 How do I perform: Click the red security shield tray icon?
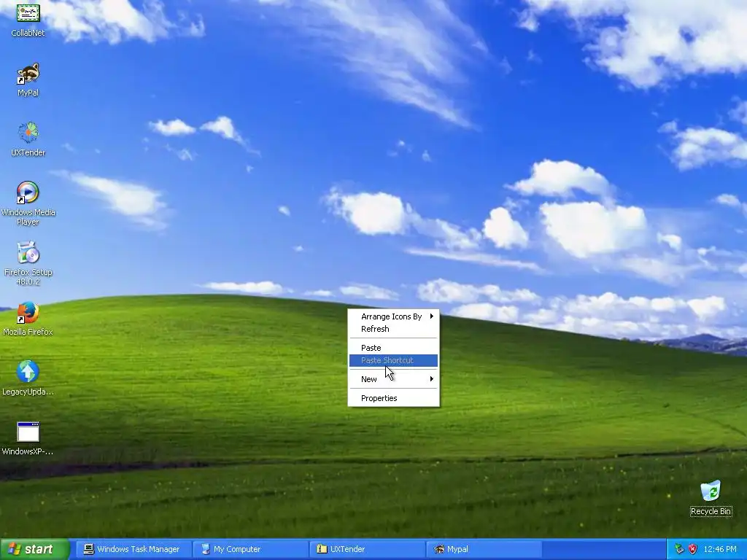point(693,549)
